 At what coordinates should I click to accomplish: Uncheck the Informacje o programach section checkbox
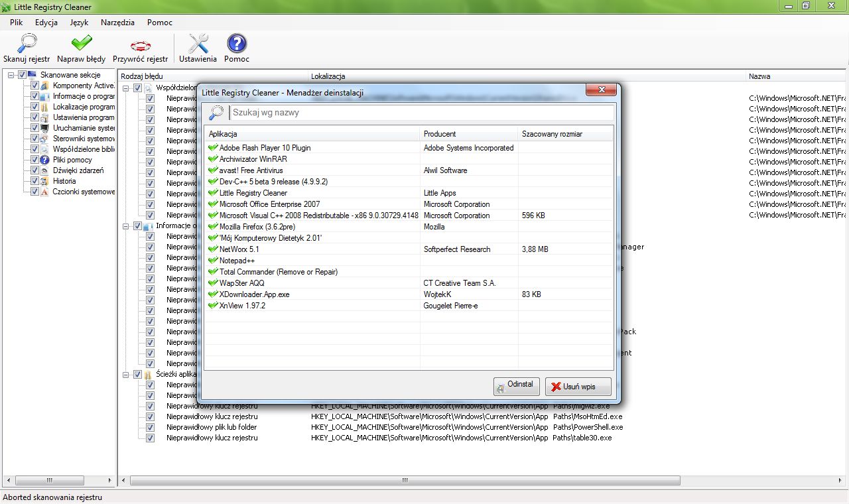35,96
